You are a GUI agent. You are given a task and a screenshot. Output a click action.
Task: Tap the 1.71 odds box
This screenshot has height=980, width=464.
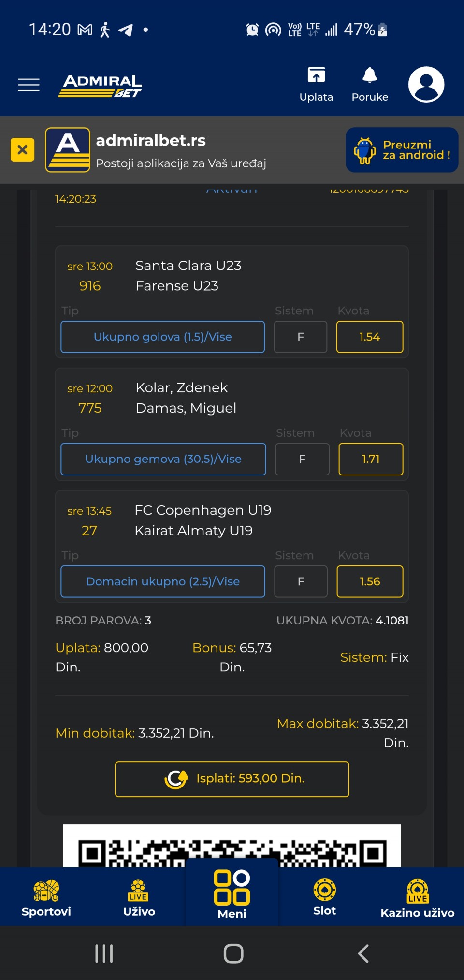[371, 459]
